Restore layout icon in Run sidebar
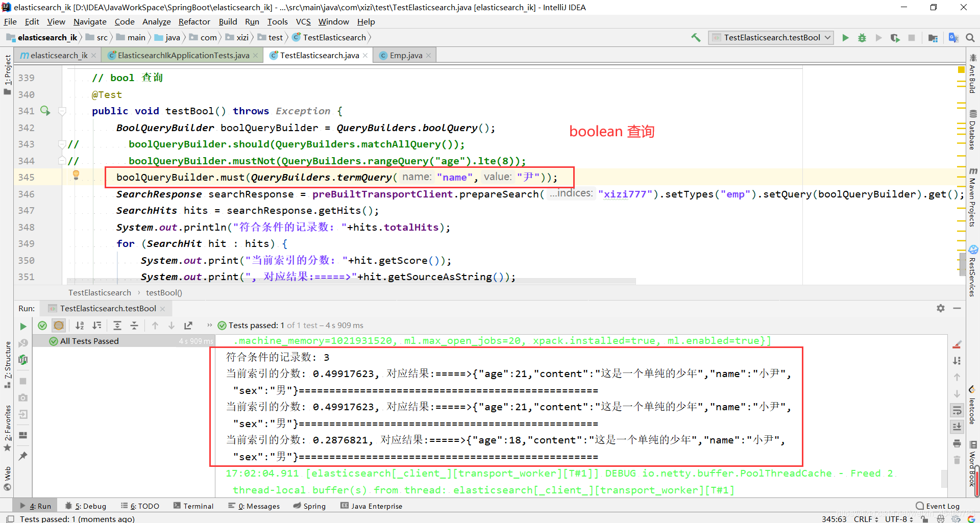Viewport: 980px width, 523px height. point(23,435)
